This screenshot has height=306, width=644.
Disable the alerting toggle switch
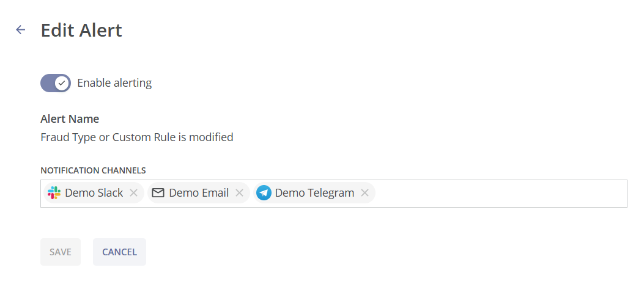point(55,83)
